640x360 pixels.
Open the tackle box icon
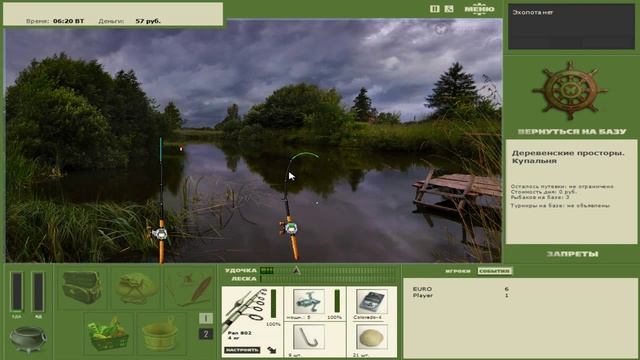tap(82, 287)
